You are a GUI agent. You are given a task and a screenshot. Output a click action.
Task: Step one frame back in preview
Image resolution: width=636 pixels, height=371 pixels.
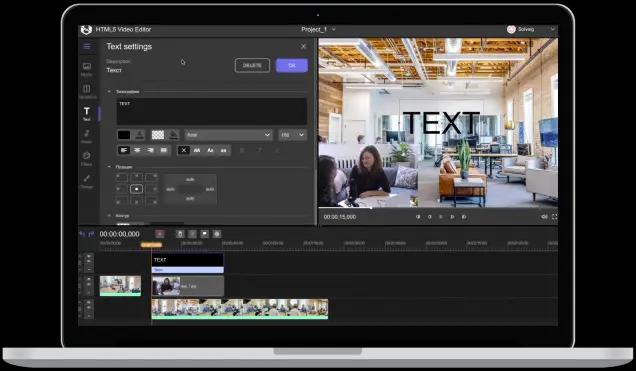[x=430, y=217]
